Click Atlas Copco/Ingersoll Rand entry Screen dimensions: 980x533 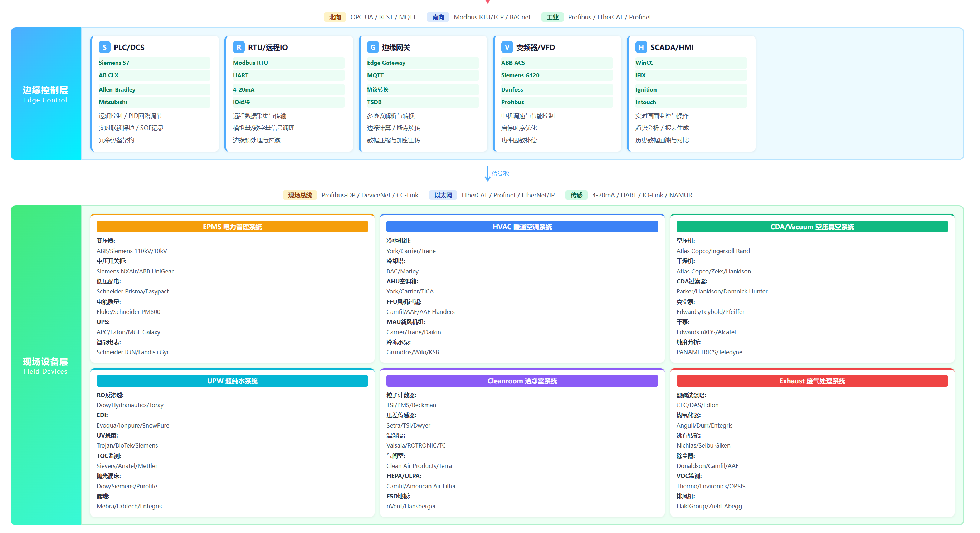pyautogui.click(x=713, y=251)
